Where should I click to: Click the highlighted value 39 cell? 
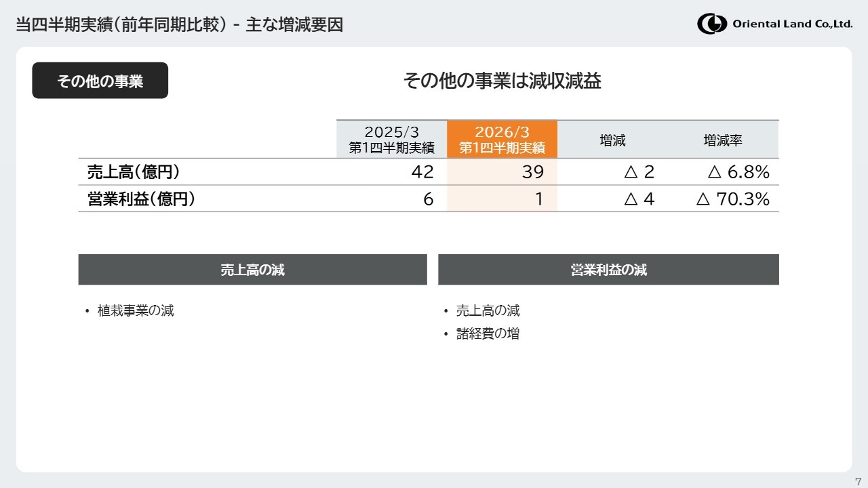click(502, 172)
